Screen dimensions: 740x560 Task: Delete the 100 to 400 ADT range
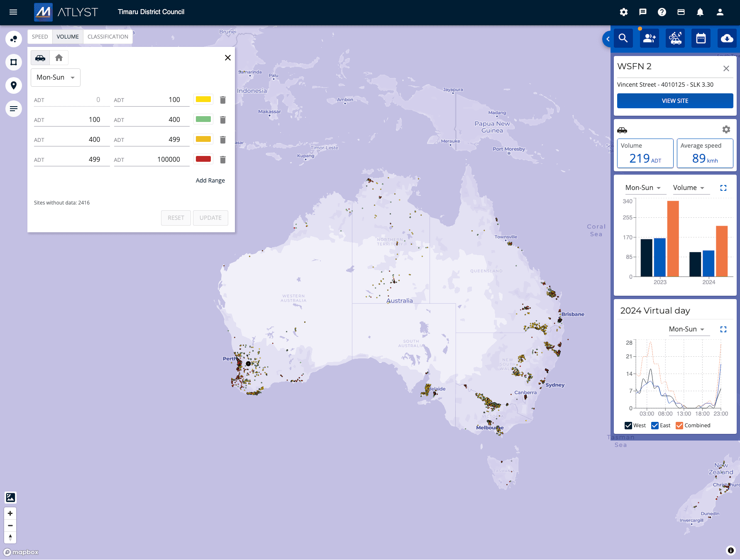tap(223, 120)
